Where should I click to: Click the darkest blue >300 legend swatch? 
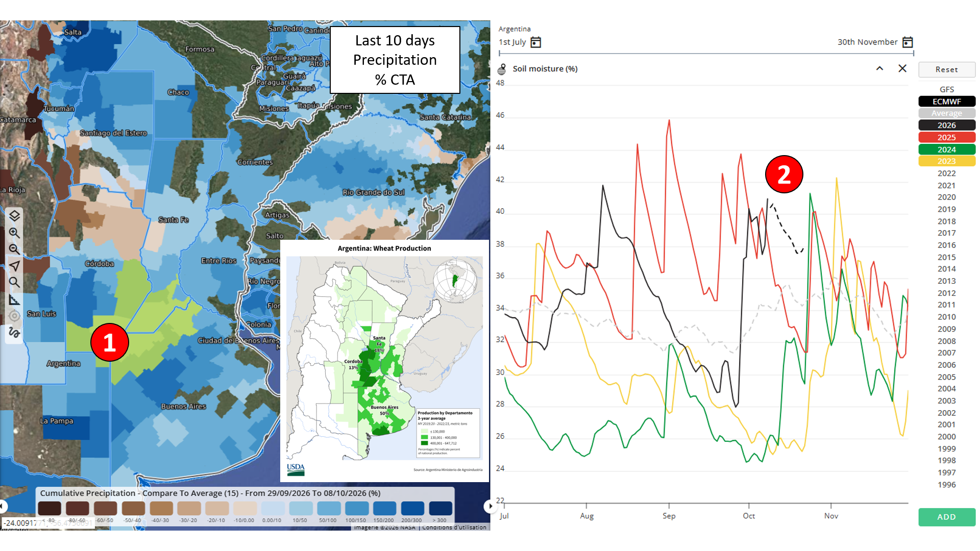(x=440, y=508)
